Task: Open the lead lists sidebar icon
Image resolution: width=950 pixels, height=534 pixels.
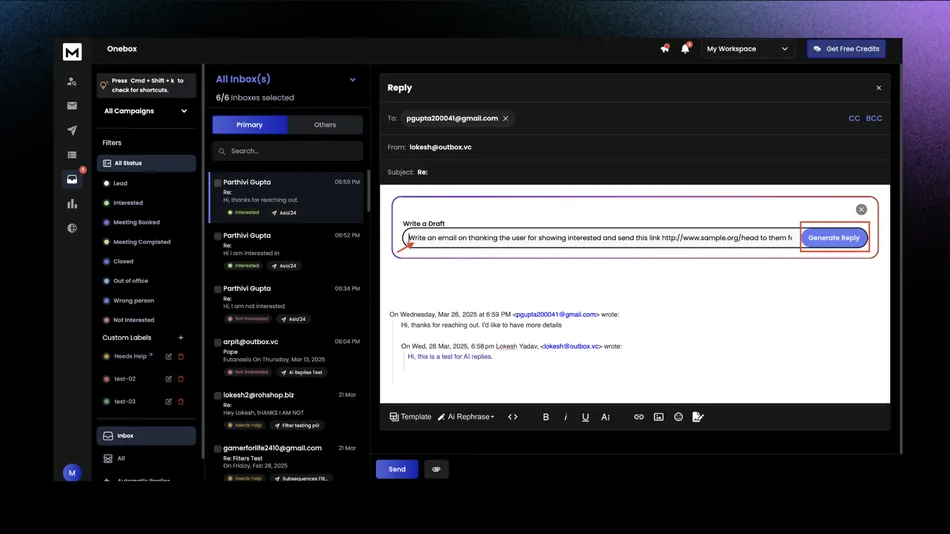Action: tap(72, 155)
